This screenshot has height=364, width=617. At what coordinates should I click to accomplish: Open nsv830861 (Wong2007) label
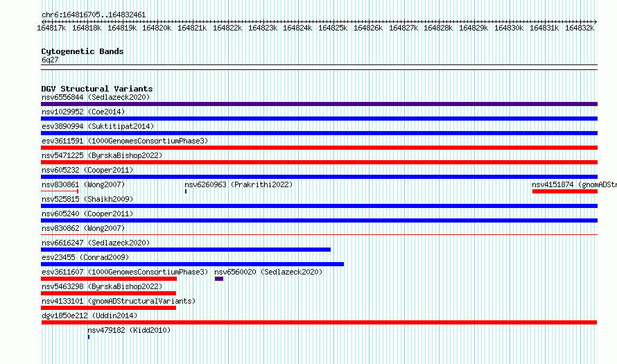(x=83, y=184)
